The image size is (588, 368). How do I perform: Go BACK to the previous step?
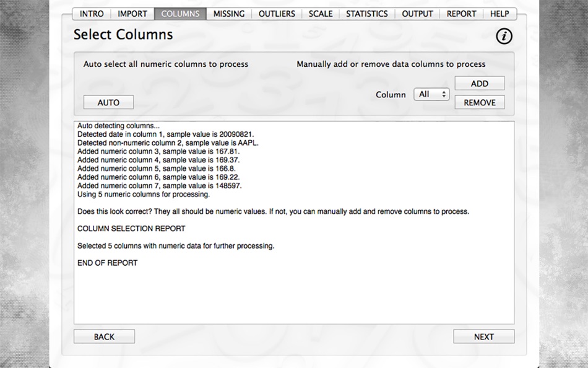[104, 336]
